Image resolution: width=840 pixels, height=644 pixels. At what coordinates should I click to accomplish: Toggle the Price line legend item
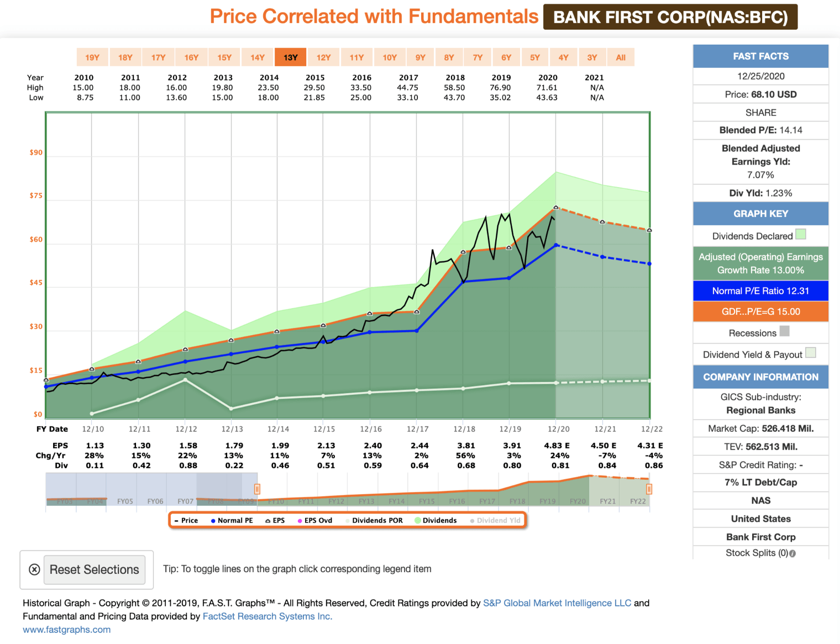(x=186, y=520)
